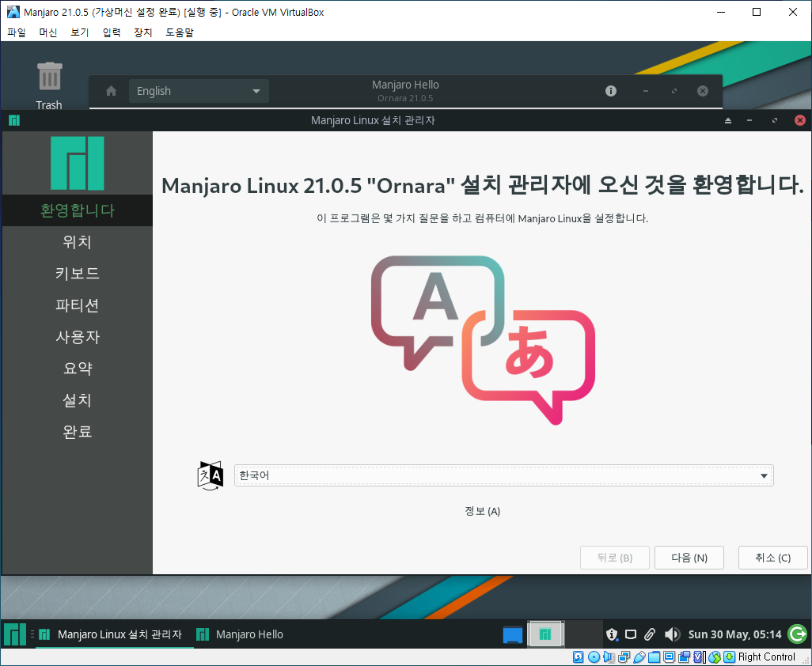Open the installer window menu Manjaro icon
812x666 pixels.
pyautogui.click(x=14, y=120)
